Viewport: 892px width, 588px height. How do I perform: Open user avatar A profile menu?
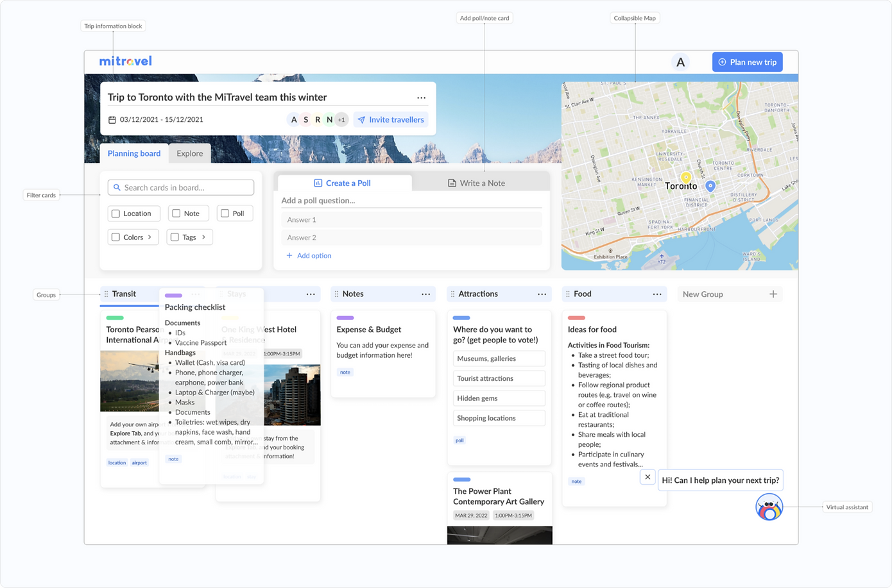tap(680, 62)
